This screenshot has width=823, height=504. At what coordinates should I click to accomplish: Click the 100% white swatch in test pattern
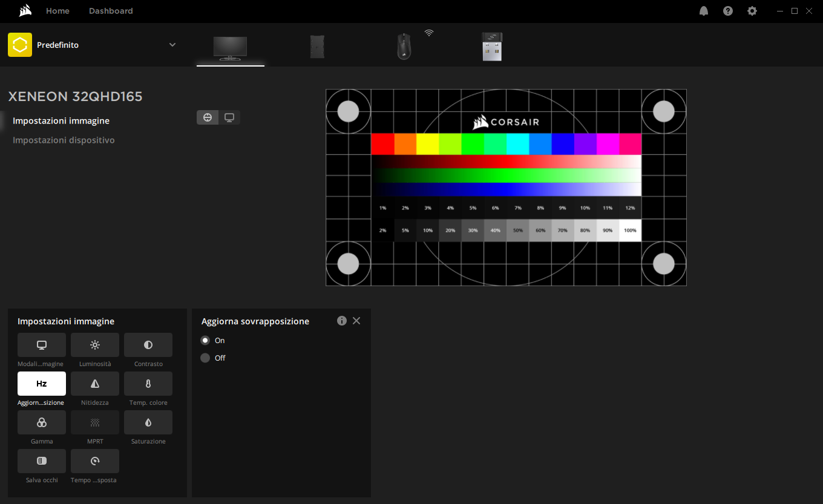click(x=630, y=231)
